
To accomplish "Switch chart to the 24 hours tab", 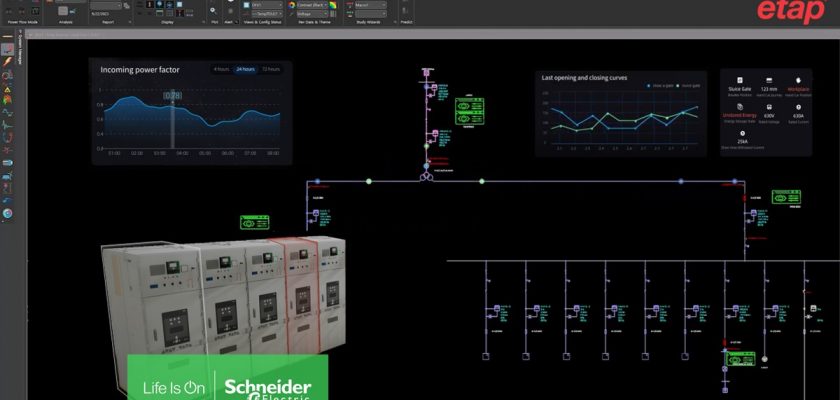I will pyautogui.click(x=245, y=69).
